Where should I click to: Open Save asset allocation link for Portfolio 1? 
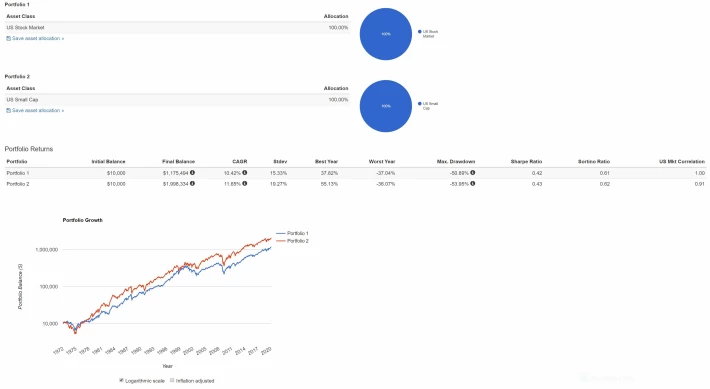tap(38, 38)
